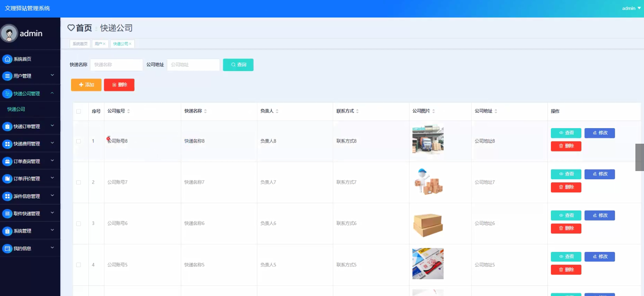Click red 删除 button above table
This screenshot has width=644, height=296.
click(x=119, y=85)
